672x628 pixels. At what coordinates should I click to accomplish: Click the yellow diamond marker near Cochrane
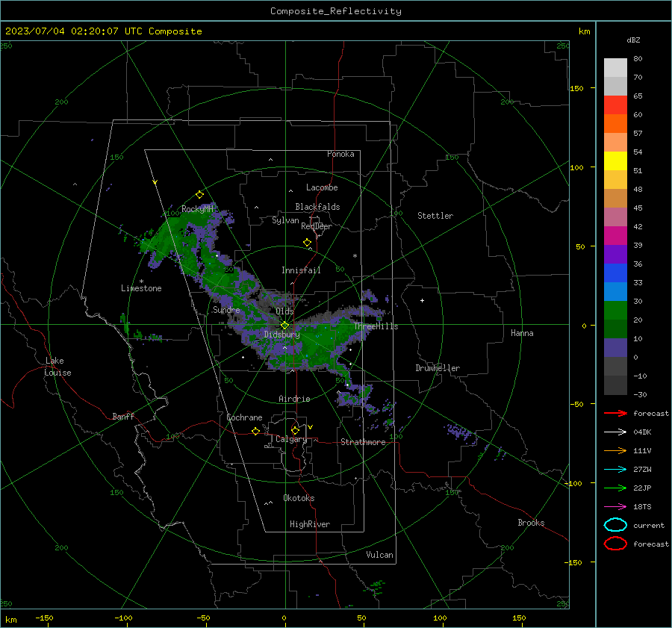coord(256,431)
